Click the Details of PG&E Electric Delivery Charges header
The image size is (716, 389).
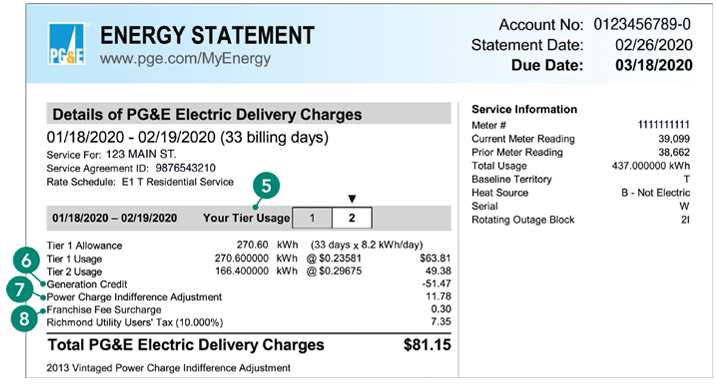coord(248,114)
